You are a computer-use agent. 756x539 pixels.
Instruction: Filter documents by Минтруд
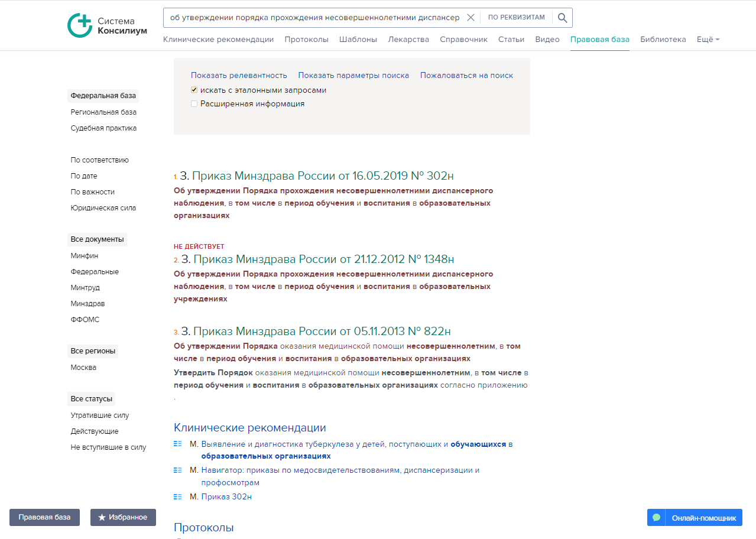(85, 287)
